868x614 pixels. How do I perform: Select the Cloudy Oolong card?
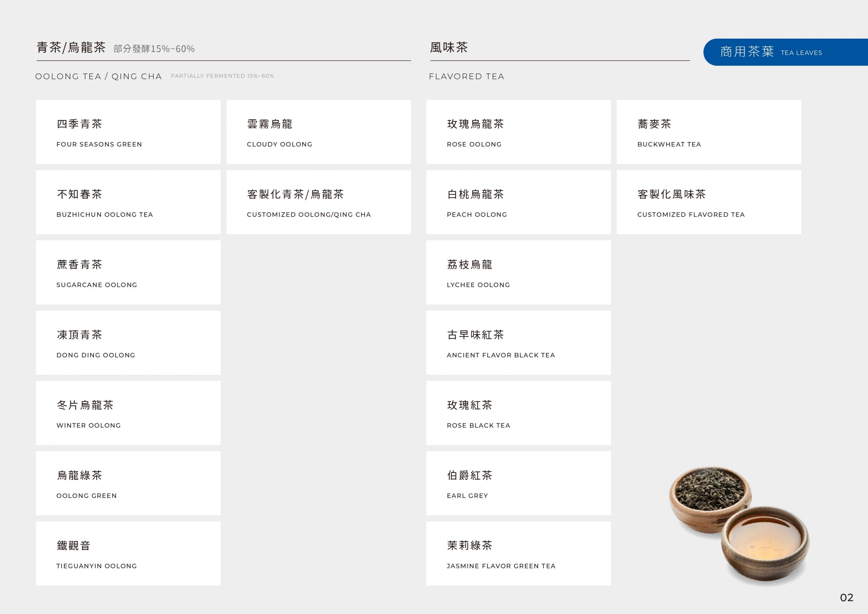coord(318,132)
